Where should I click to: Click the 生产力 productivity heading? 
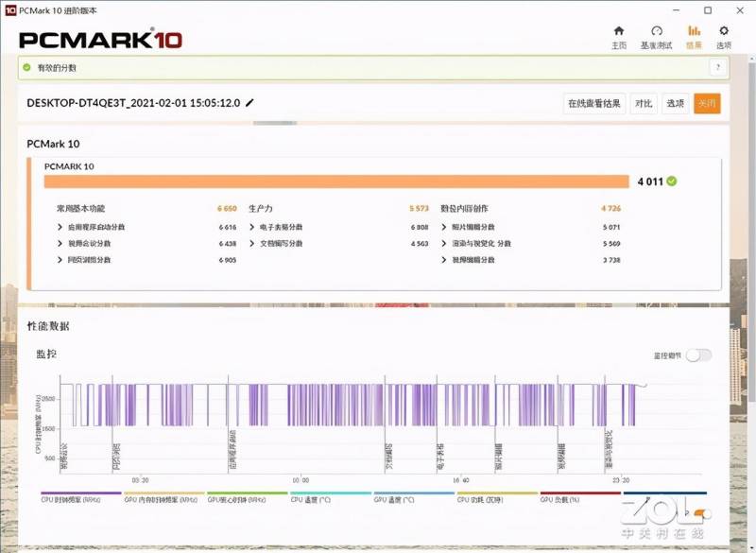[261, 209]
